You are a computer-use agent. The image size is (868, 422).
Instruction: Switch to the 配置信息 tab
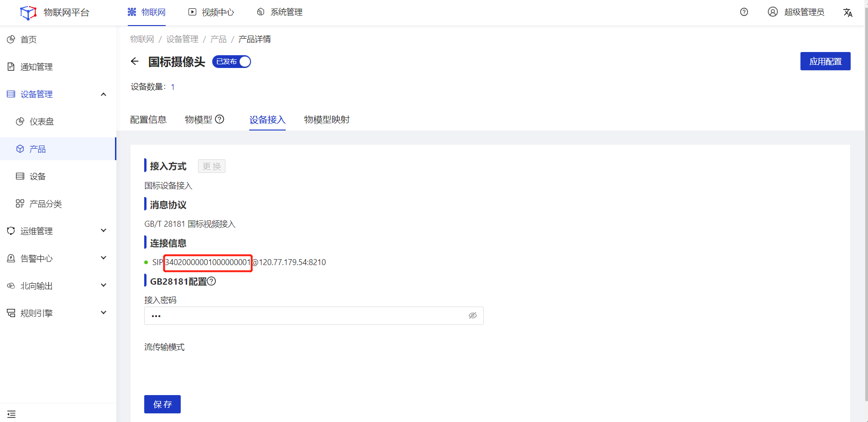click(148, 120)
